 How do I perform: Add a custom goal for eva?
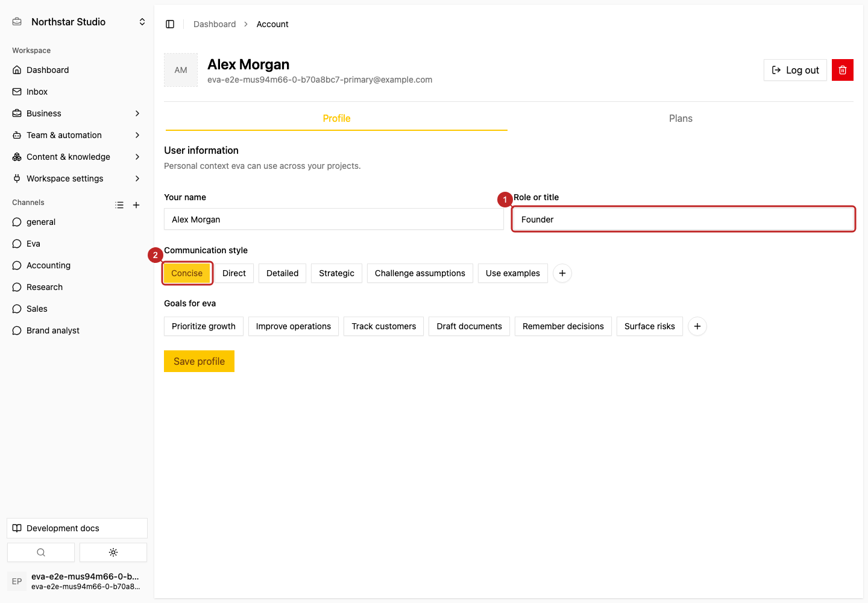(x=697, y=326)
